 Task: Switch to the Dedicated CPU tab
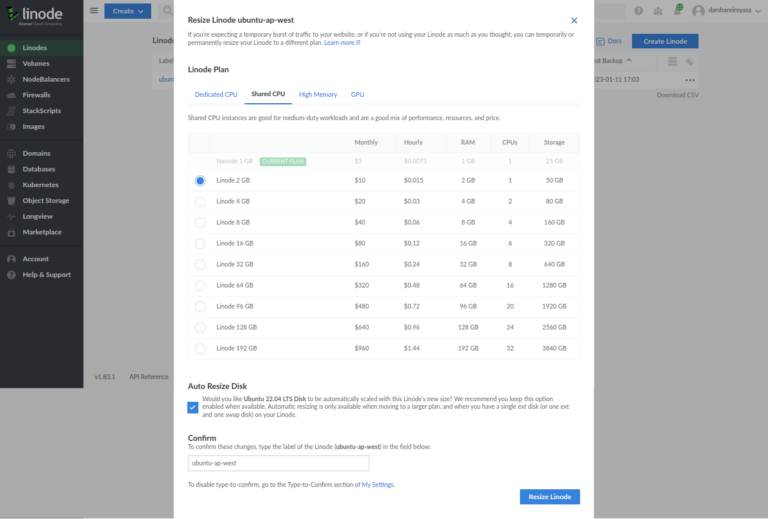tap(216, 94)
